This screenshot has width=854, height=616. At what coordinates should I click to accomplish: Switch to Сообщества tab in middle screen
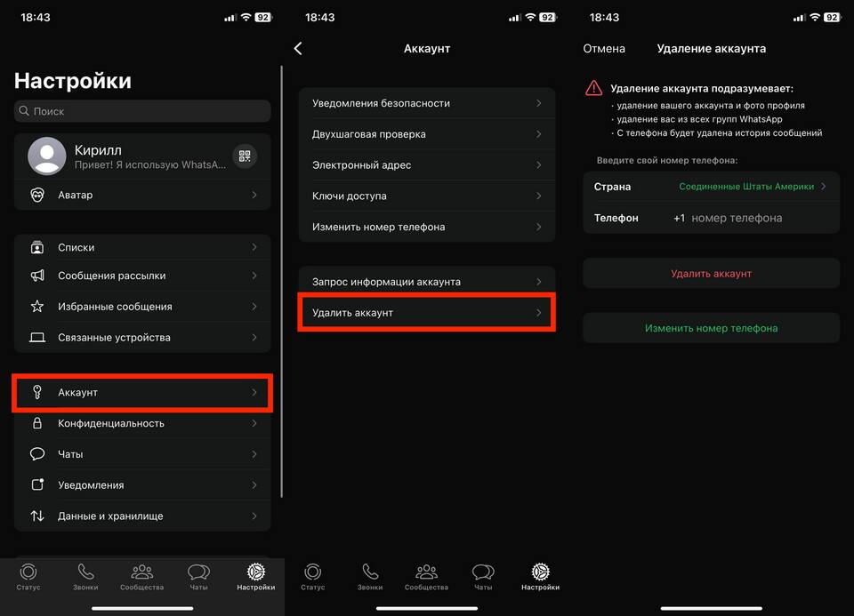[x=426, y=578]
